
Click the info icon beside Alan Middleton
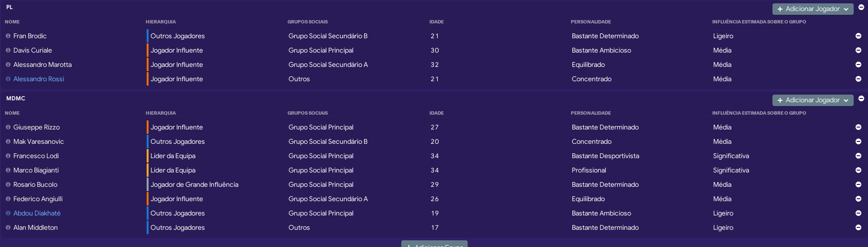click(x=8, y=227)
